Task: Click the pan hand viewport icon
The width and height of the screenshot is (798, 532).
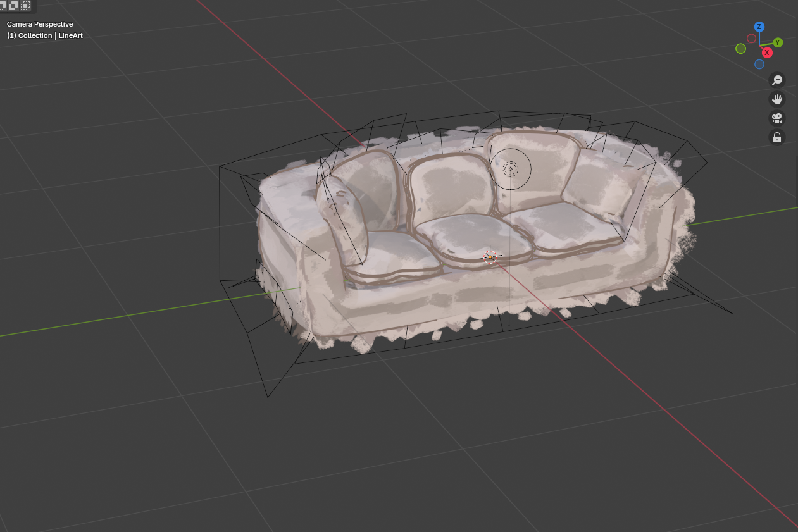Action: [x=777, y=99]
